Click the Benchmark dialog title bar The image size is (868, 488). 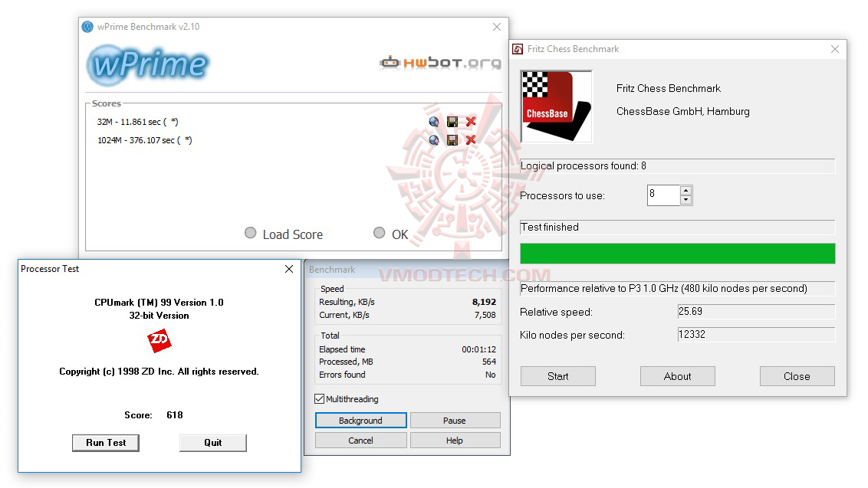click(x=407, y=270)
